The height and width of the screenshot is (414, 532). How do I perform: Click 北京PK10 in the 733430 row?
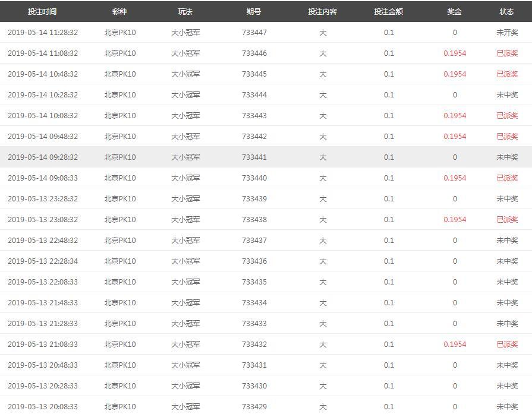pyautogui.click(x=119, y=386)
